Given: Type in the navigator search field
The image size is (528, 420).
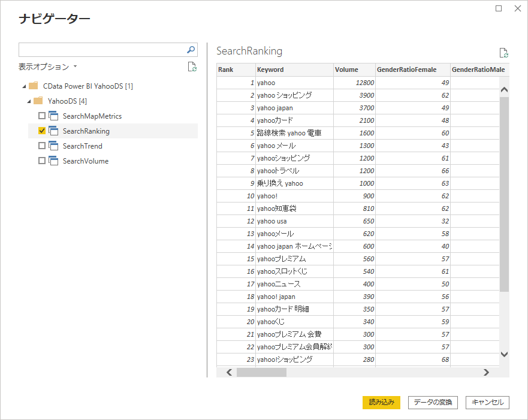Looking at the screenshot, I should pos(102,50).
